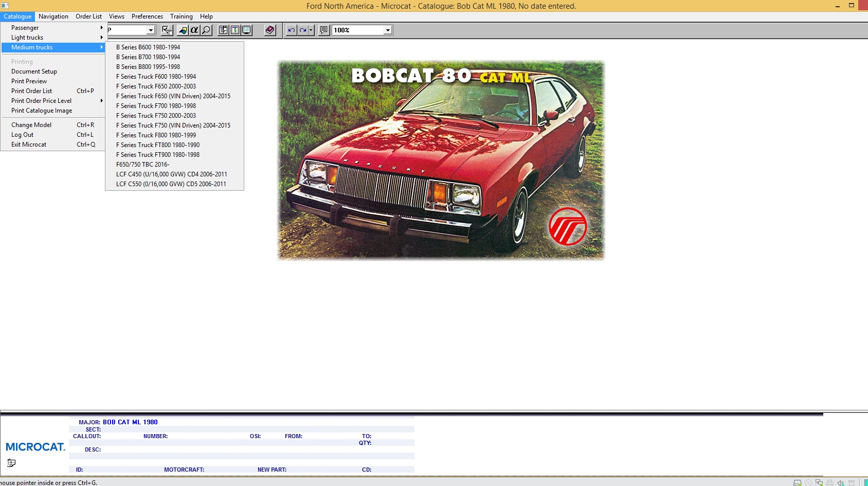Choose Log Out menu entry

(53, 135)
